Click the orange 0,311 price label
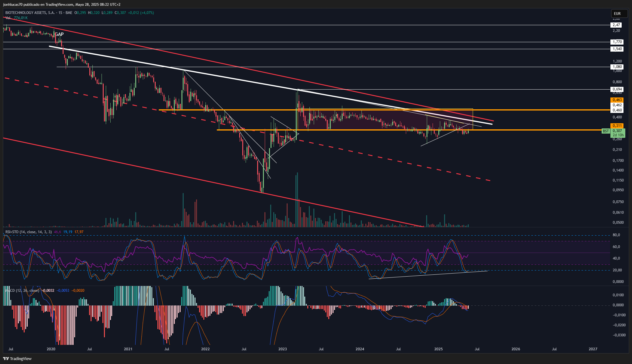 coord(617,126)
